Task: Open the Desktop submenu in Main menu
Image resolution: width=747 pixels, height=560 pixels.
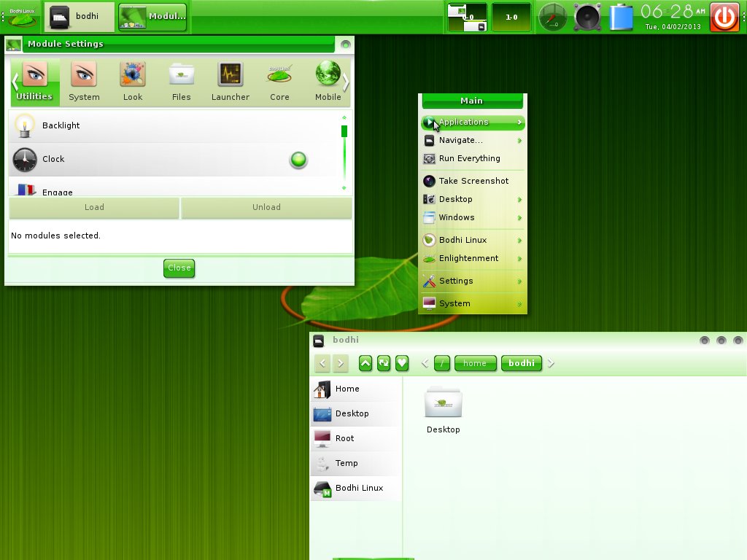Action: point(473,200)
